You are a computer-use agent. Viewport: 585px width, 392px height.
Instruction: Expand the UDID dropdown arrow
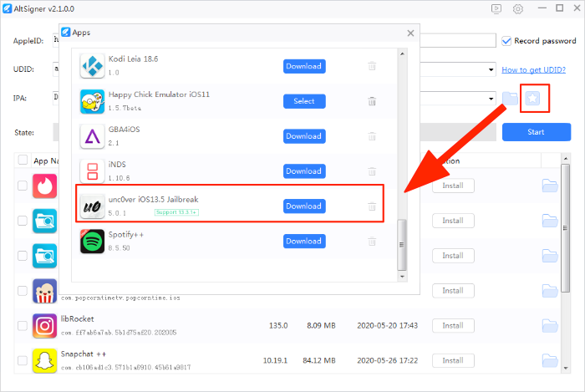point(491,69)
